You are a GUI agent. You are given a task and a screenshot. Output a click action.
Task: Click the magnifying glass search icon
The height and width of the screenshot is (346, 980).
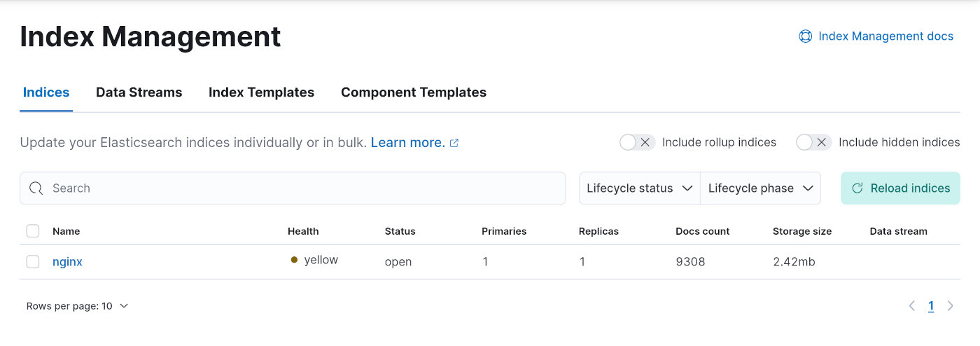pyautogui.click(x=36, y=188)
